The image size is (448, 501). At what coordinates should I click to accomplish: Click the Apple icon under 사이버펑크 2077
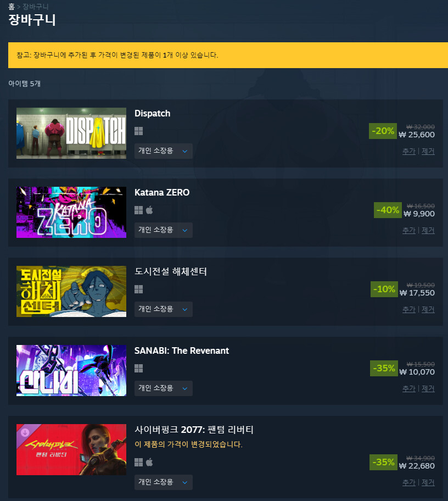click(149, 462)
